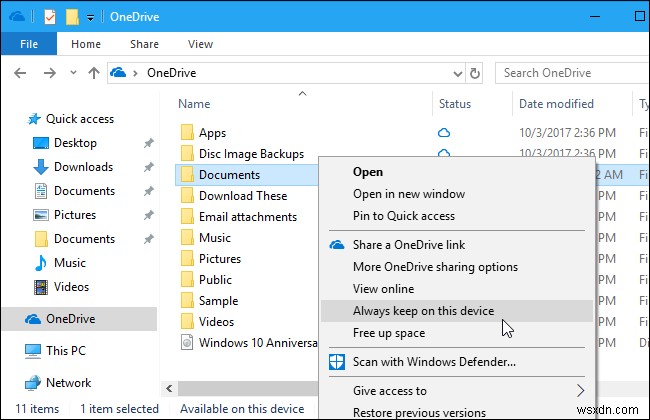Click the Search OneDrive field
The width and height of the screenshot is (650, 420).
point(572,73)
